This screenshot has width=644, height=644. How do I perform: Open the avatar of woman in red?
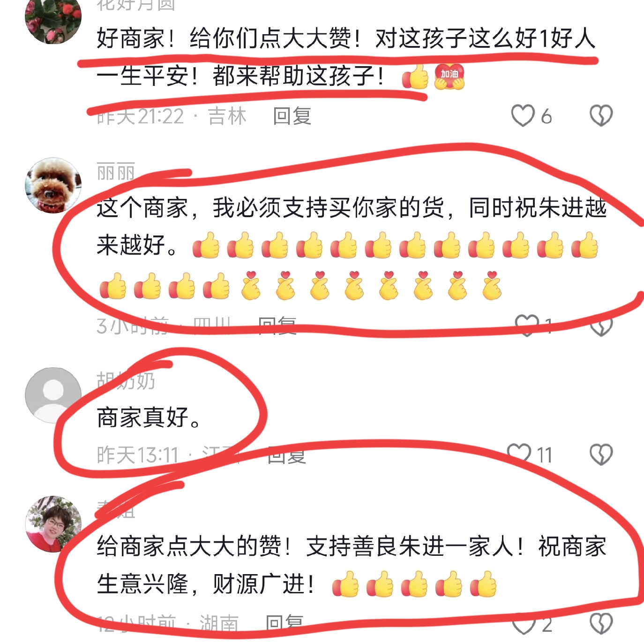point(53,524)
